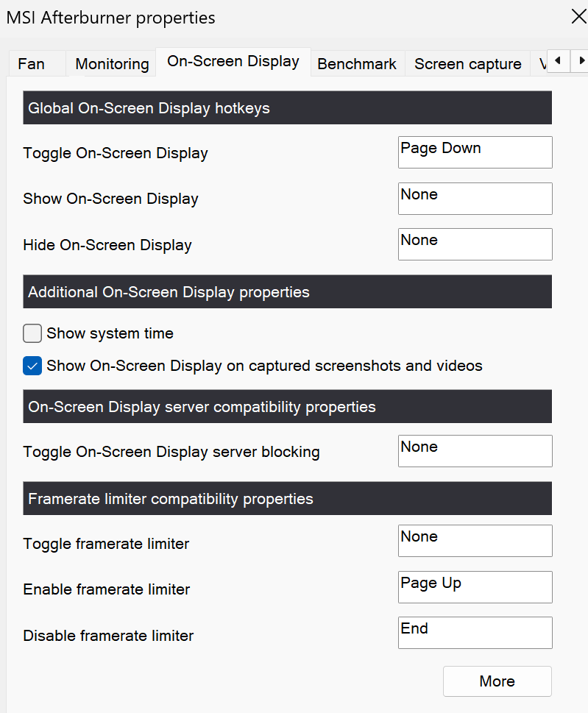Open the Monitoring tab
The height and width of the screenshot is (713, 588).
click(111, 64)
